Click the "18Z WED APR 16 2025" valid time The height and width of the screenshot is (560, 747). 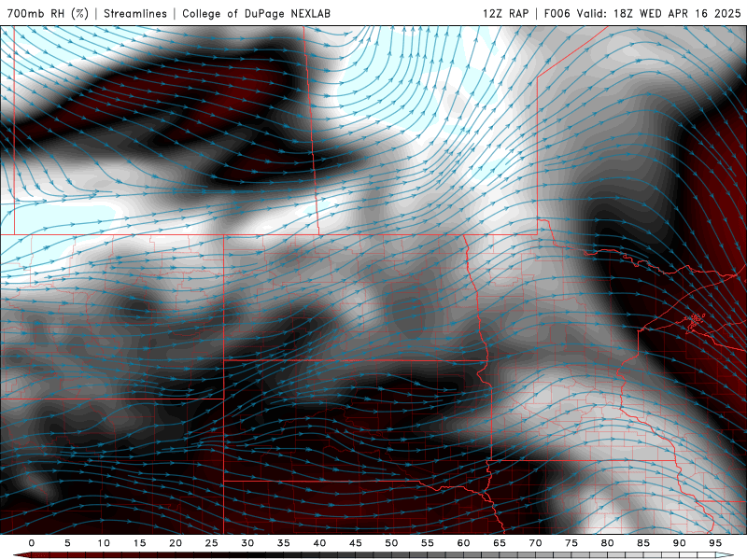[x=677, y=13]
